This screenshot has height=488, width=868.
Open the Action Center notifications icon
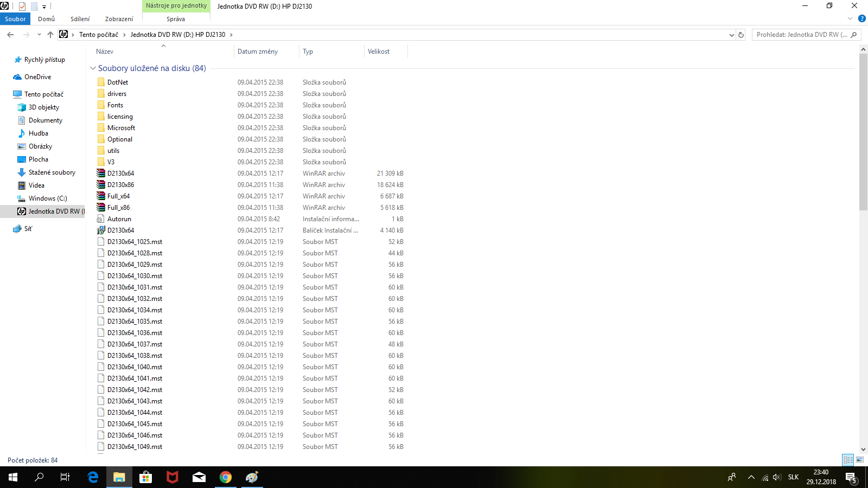point(851,477)
